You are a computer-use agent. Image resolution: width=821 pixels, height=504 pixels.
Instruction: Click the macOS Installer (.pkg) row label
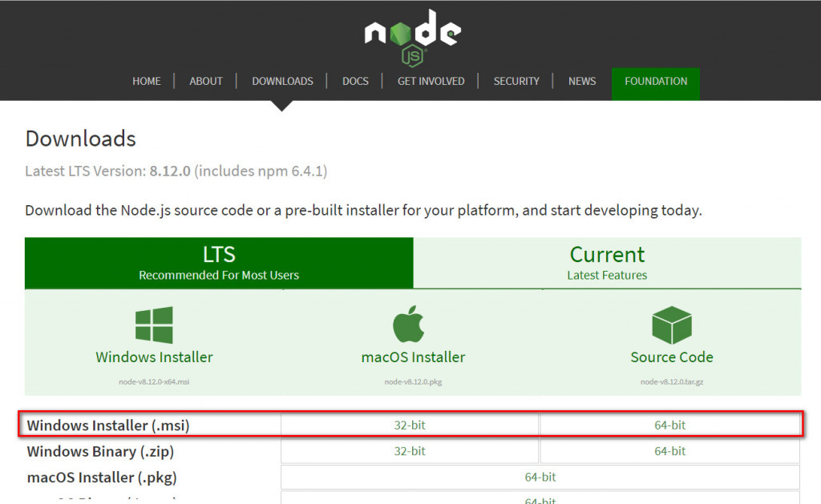pyautogui.click(x=102, y=478)
